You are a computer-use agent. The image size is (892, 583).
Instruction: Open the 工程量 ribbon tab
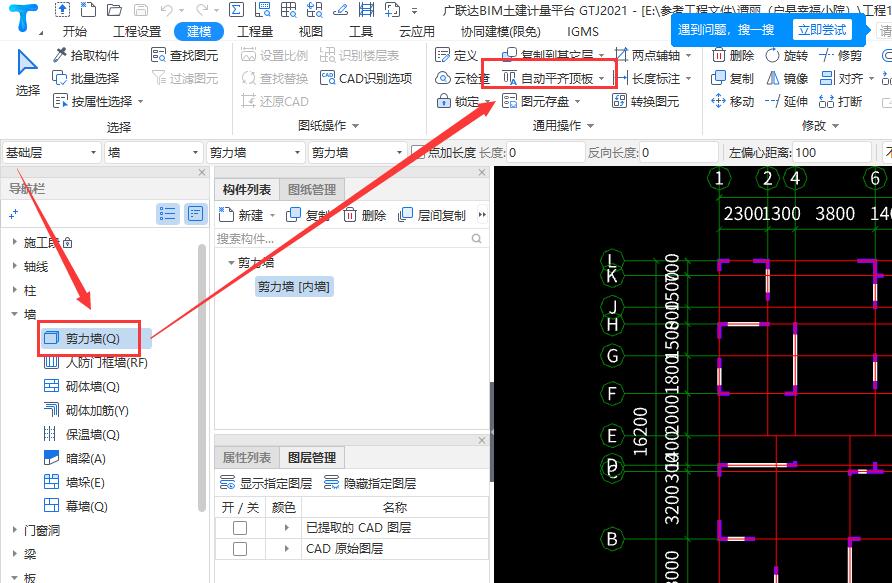coord(255,31)
